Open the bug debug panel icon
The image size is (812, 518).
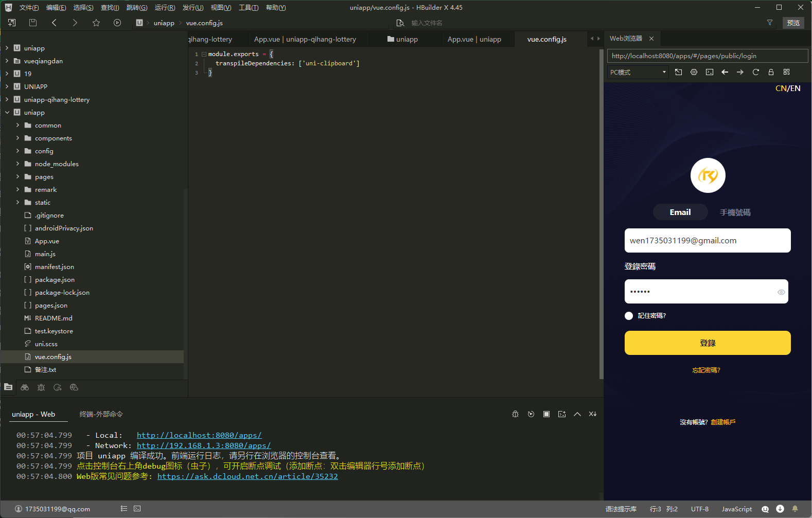tap(41, 387)
